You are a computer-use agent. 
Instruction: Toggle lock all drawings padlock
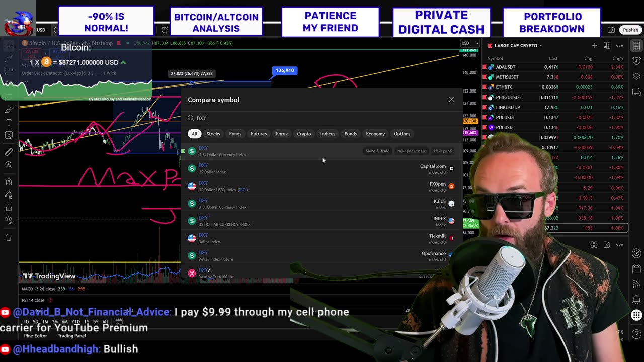[9, 208]
